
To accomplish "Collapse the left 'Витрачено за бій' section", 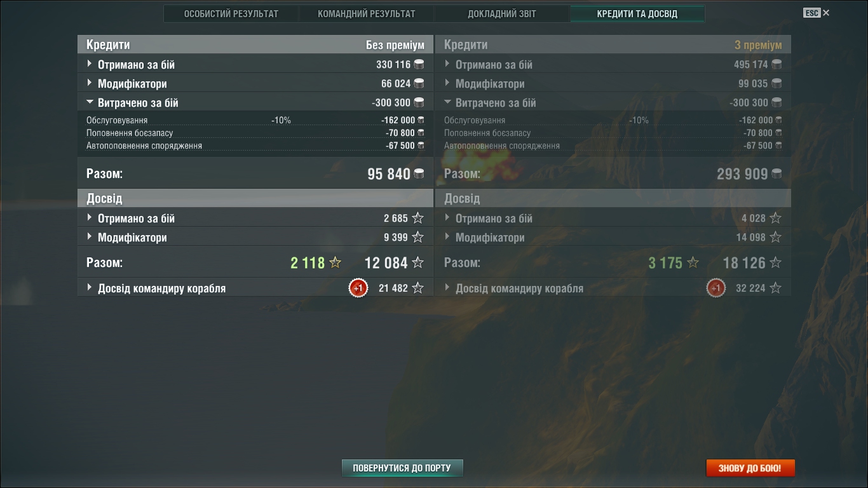I will tap(255, 102).
